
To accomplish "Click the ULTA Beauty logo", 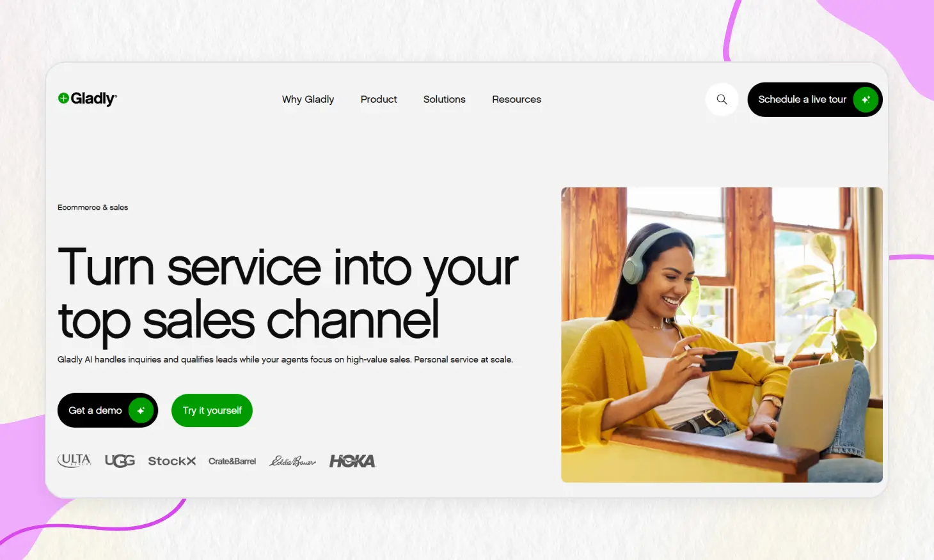I will pos(75,460).
